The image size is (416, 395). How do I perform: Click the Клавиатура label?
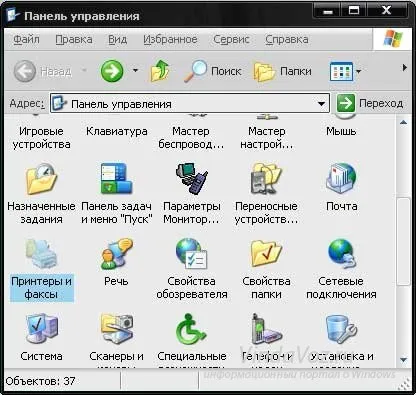coord(117,131)
